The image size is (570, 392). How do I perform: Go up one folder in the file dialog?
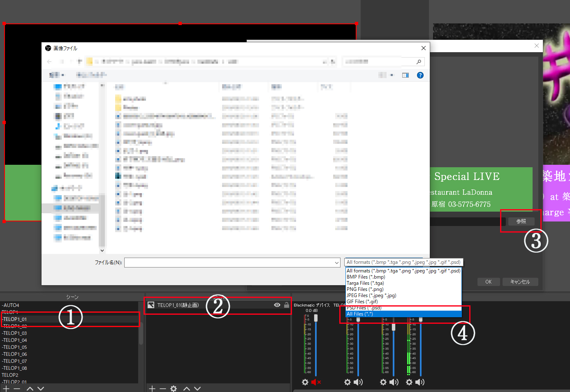click(x=80, y=62)
